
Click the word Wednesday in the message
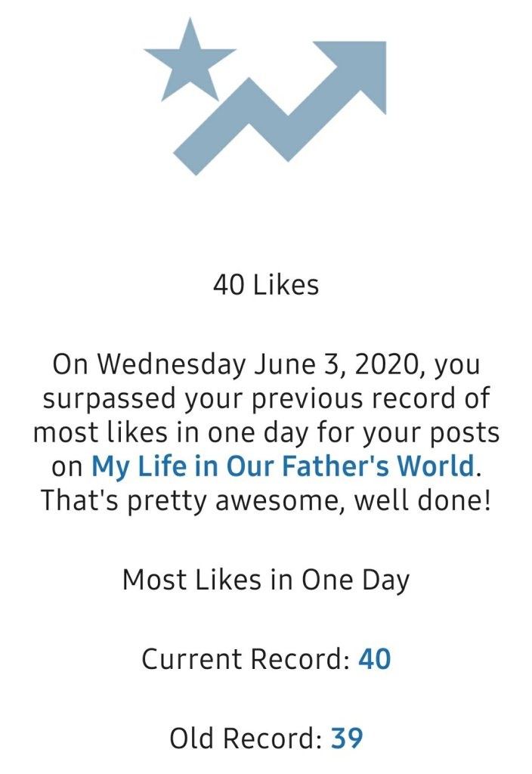pyautogui.click(x=172, y=365)
